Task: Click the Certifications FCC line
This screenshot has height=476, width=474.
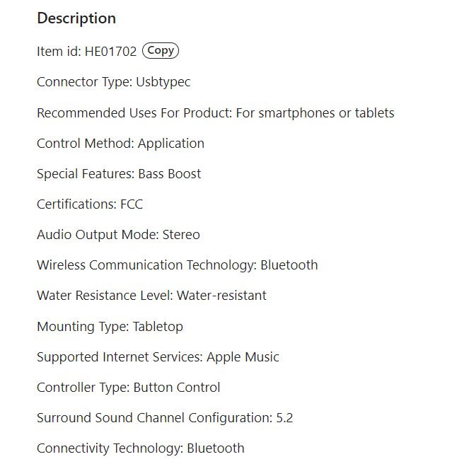Action: tap(90, 204)
